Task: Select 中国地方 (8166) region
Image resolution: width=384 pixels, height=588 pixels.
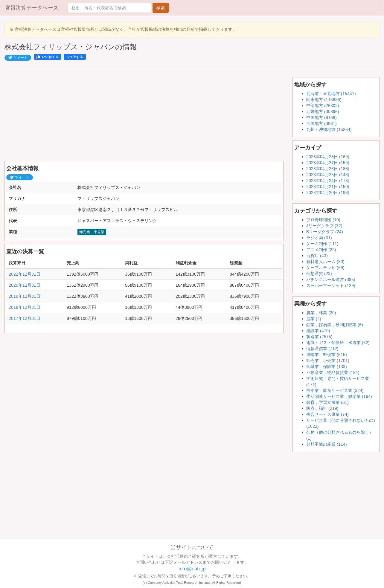Action: pyautogui.click(x=321, y=117)
